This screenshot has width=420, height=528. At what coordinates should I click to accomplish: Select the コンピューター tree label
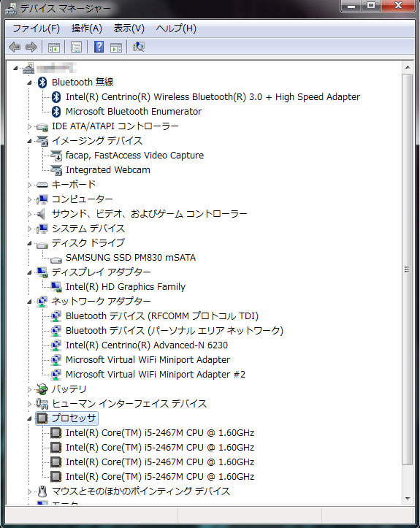83,199
